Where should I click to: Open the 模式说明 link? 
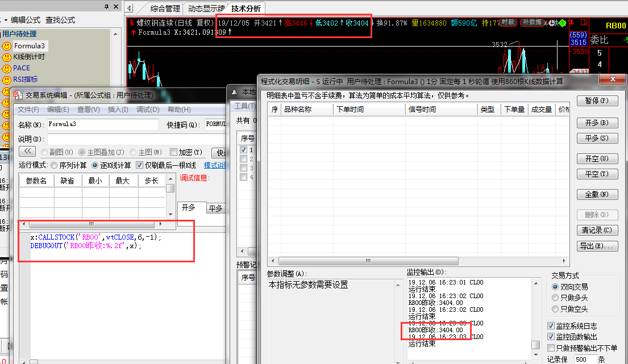point(215,165)
